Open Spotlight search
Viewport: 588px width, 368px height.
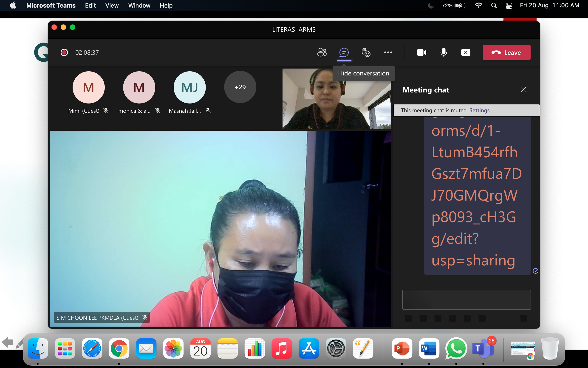494,5
